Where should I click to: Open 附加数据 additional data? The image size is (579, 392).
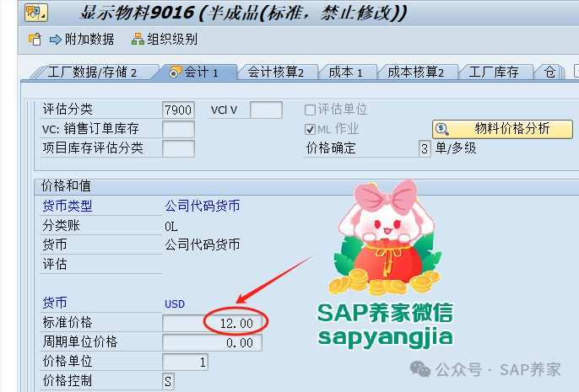point(82,39)
